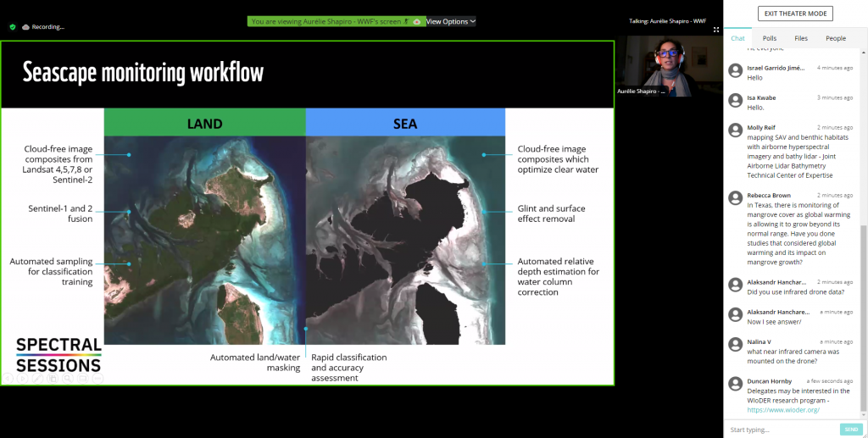Click the Start typing message field

[780, 430]
